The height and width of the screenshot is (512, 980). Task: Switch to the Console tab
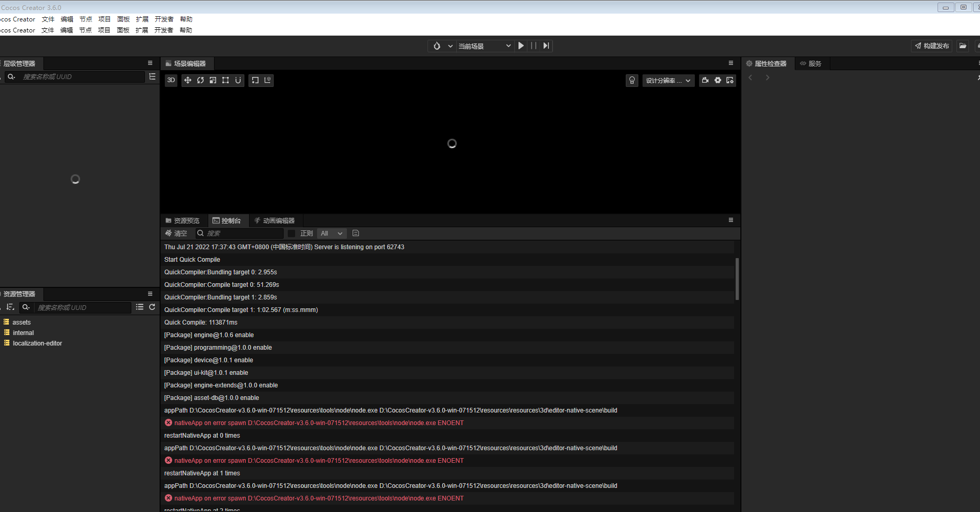tap(227, 220)
